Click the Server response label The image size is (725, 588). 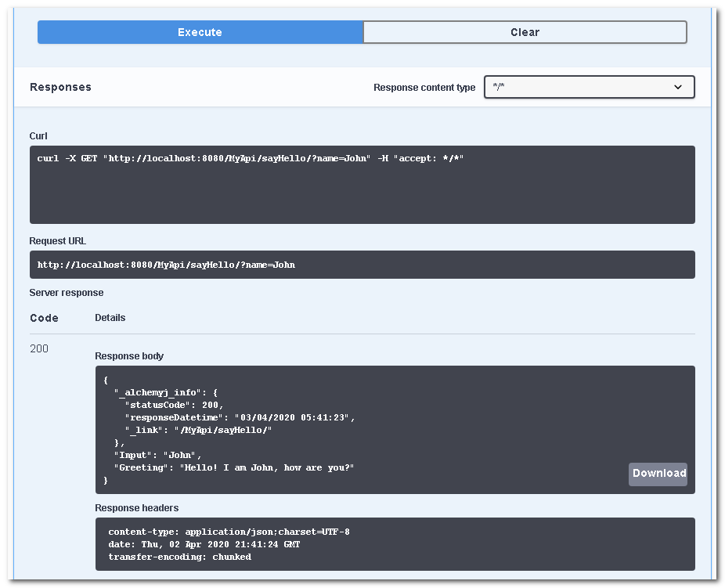click(67, 293)
